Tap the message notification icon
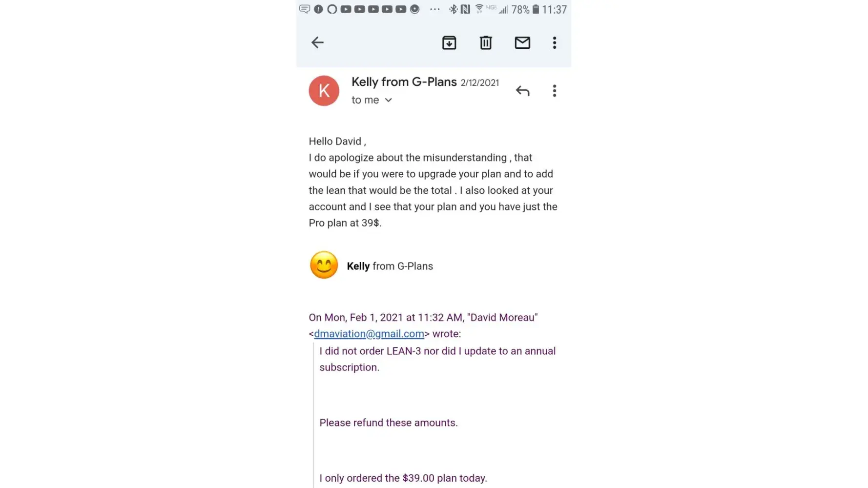Viewport: 868px width, 488px height. coord(305,9)
